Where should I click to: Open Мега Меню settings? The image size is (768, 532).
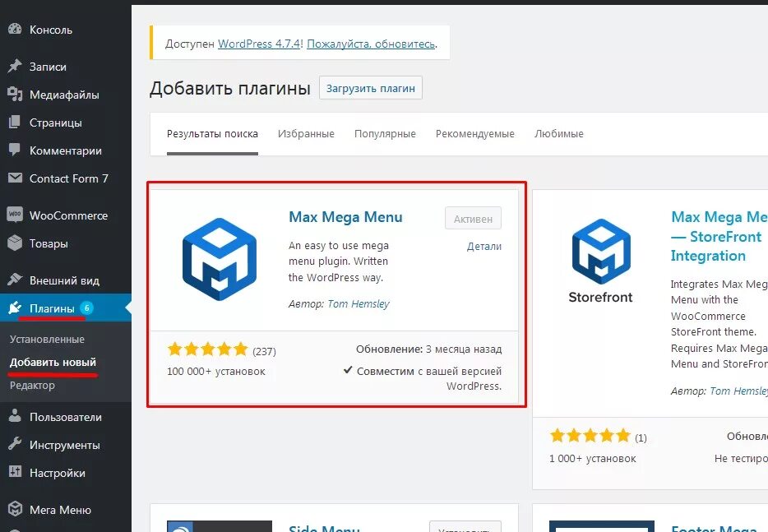(x=60, y=510)
